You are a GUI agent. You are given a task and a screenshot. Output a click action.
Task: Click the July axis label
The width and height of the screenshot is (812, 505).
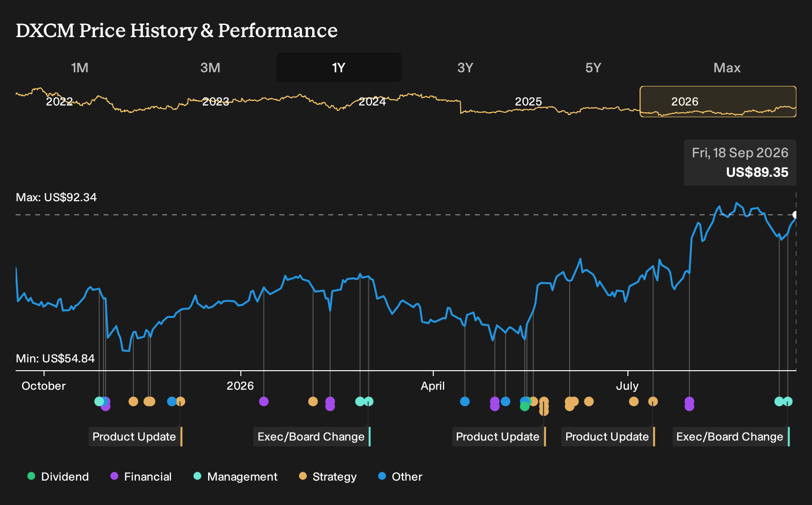pos(627,386)
